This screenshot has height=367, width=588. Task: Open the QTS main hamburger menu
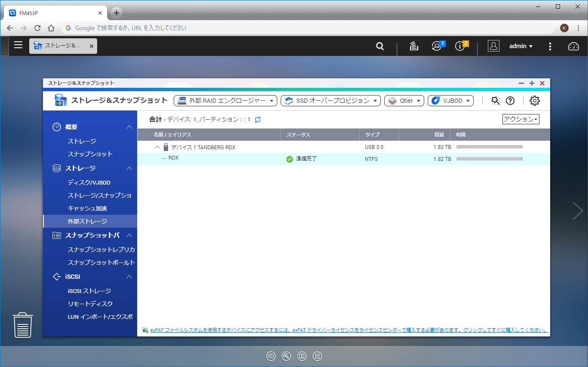[18, 45]
